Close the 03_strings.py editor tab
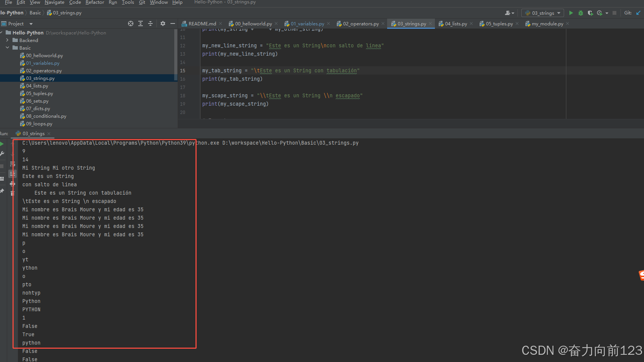The width and height of the screenshot is (644, 362). coord(430,24)
